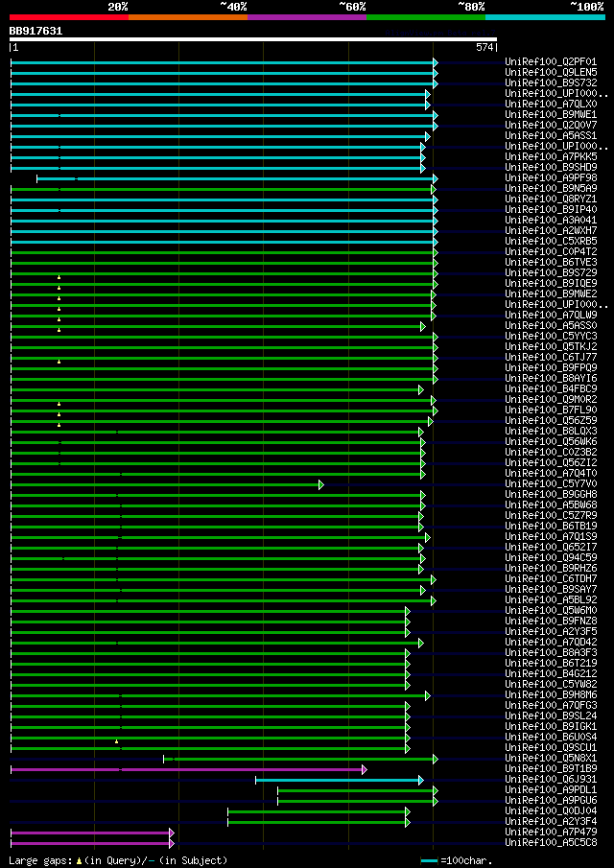This screenshot has width=614, height=868.
Task: Click the cyan ~100% legend segment
Action: coord(545,17)
